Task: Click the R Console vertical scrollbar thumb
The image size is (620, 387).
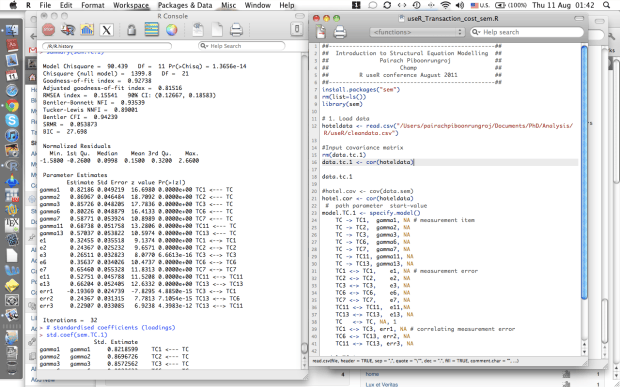Action: coord(304,347)
